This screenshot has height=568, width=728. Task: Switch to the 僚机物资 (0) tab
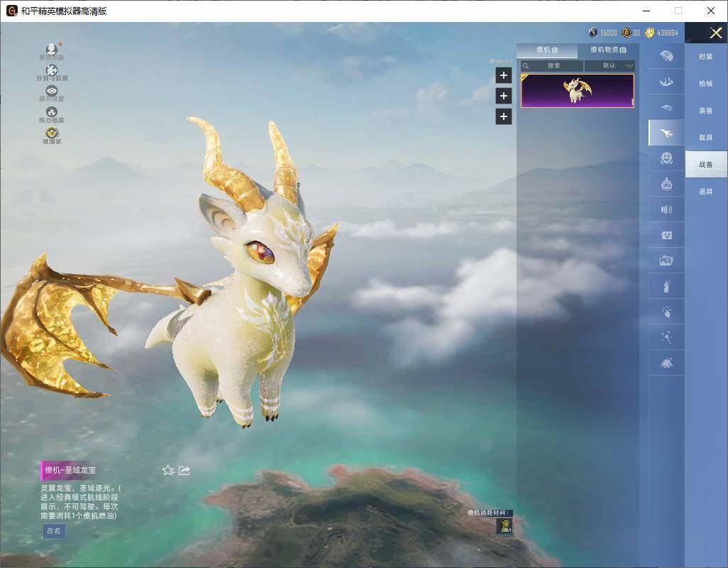point(608,50)
